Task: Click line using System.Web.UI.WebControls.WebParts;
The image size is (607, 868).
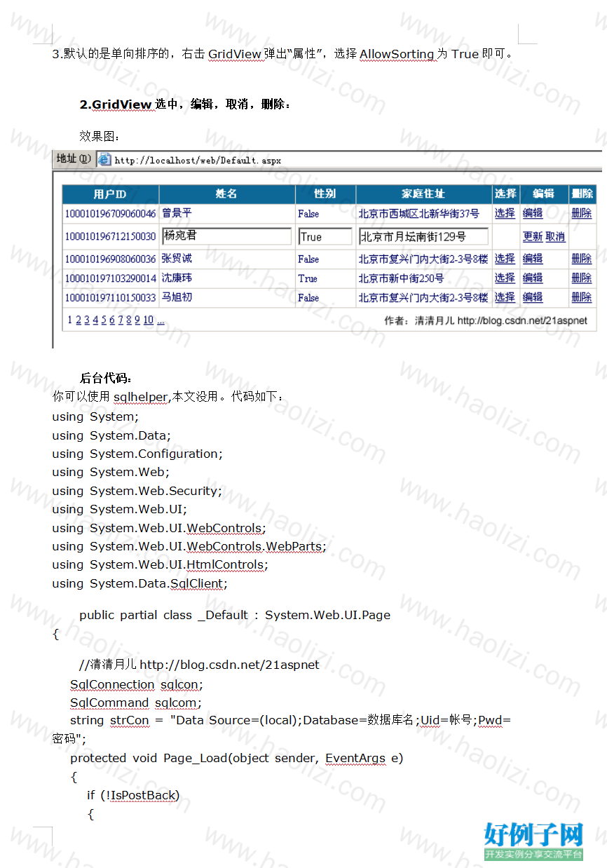Action: 189,546
